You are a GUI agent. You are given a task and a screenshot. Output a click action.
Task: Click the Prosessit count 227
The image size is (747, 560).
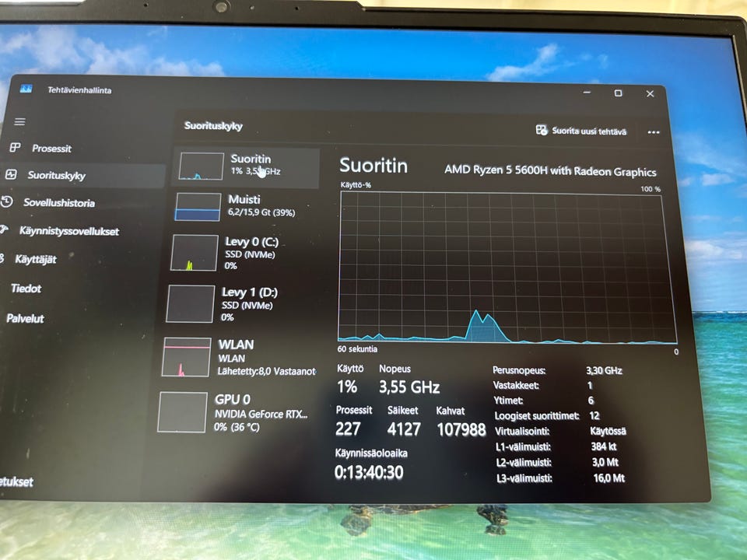coord(348,429)
